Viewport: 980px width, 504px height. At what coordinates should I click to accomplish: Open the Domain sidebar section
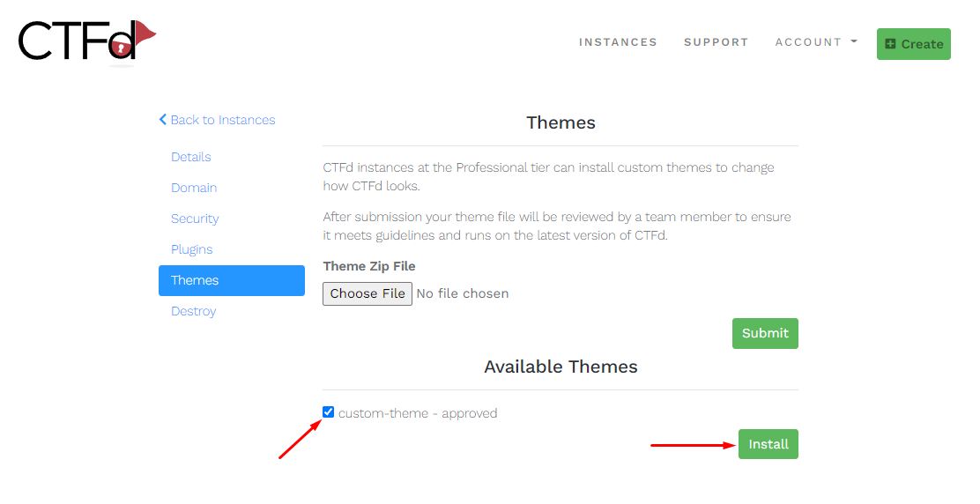click(194, 188)
